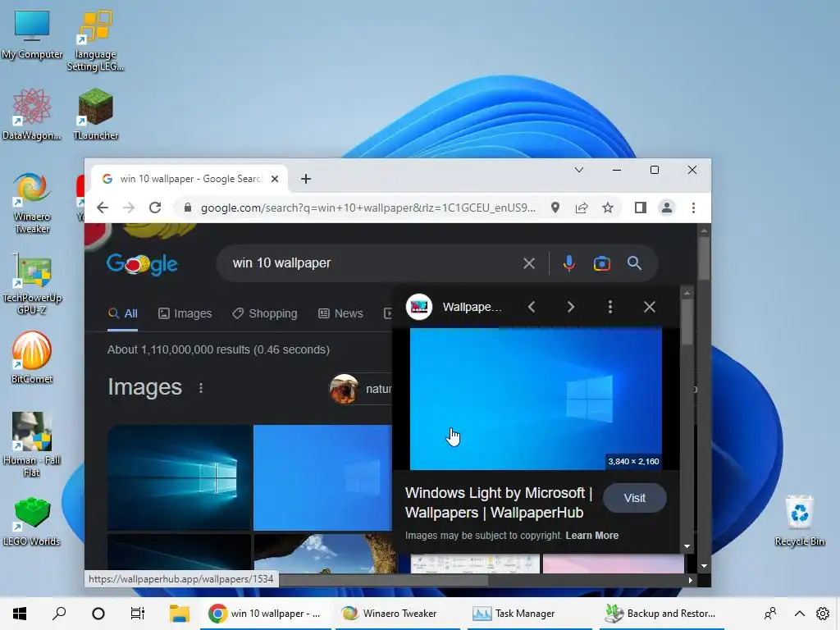Switch to Shopping search tab
840x630 pixels.
pos(265,313)
